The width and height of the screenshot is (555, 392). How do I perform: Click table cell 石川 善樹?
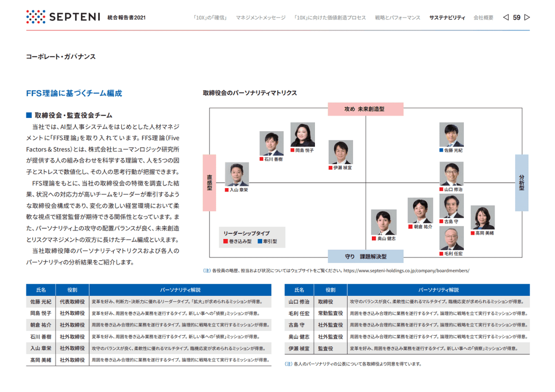41,337
